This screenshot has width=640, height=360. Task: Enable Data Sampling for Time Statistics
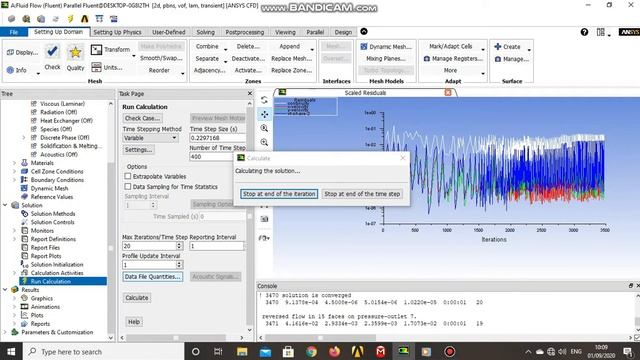pos(128,187)
